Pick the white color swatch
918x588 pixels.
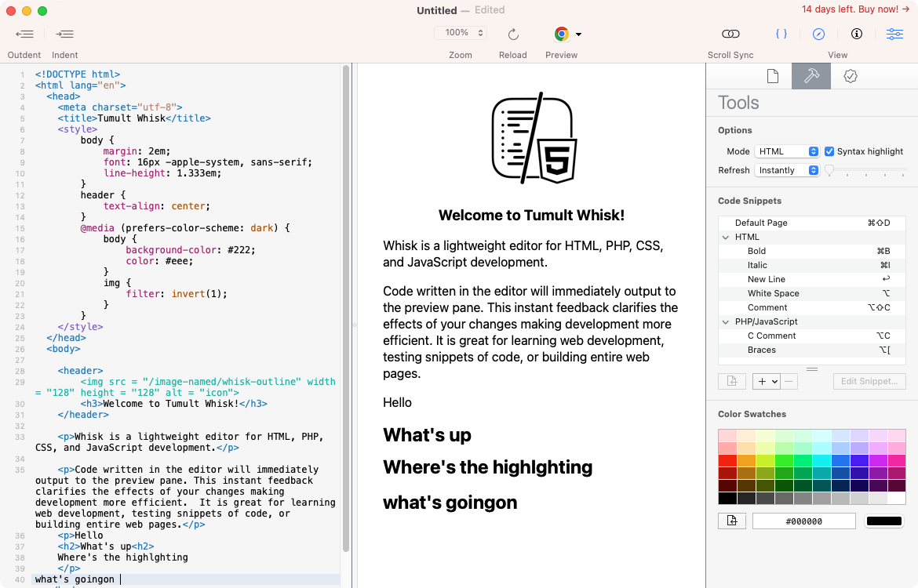[x=896, y=499]
